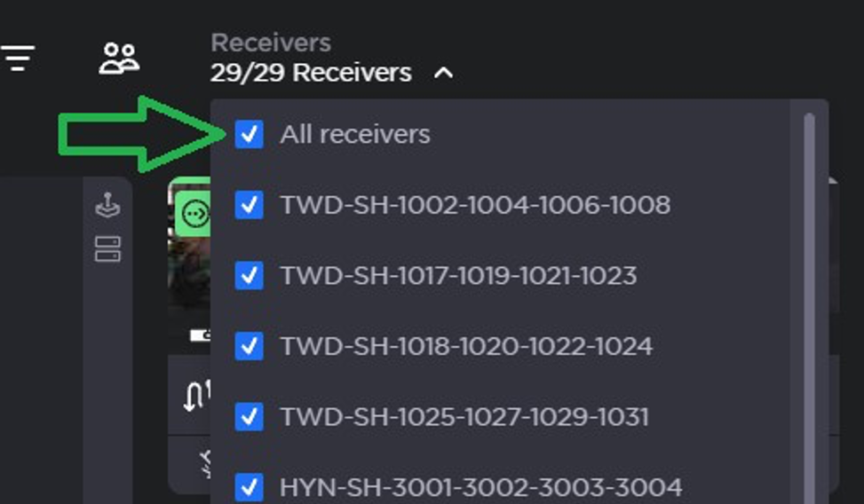
Task: Click the Receivers heading label
Action: coord(271,43)
